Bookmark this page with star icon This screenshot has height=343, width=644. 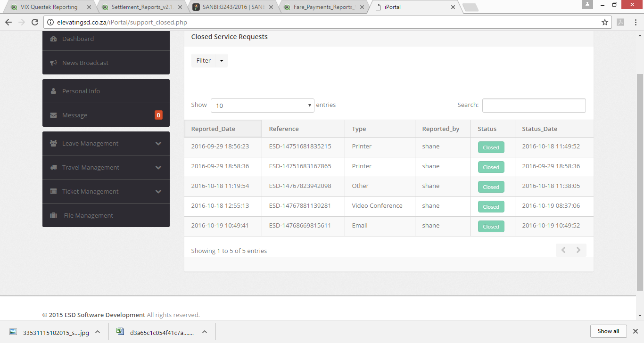pos(605,22)
